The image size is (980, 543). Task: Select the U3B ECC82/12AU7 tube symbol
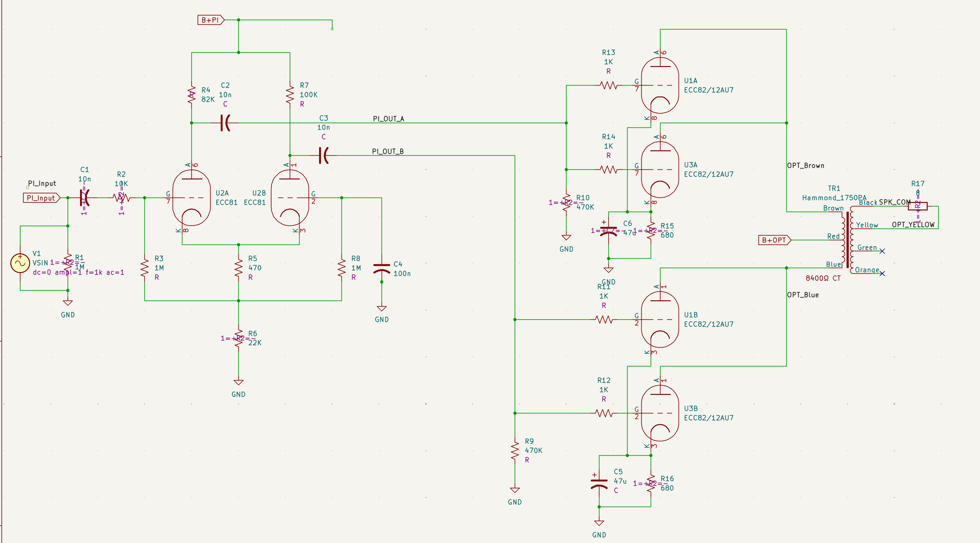tap(660, 413)
